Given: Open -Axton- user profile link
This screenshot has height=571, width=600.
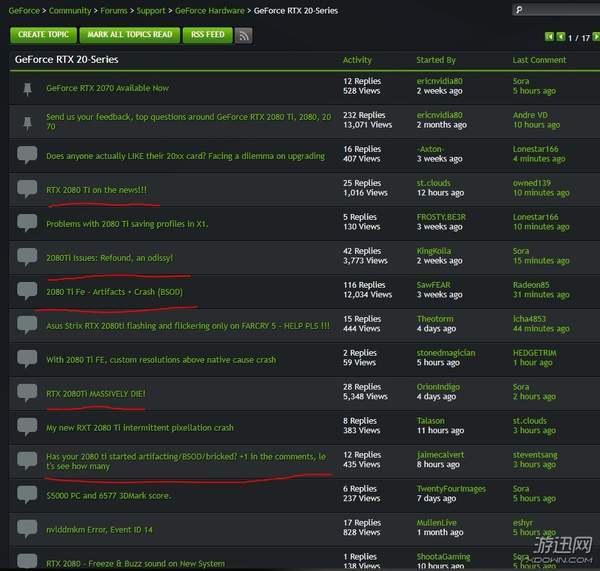Looking at the screenshot, I should click(430, 149).
